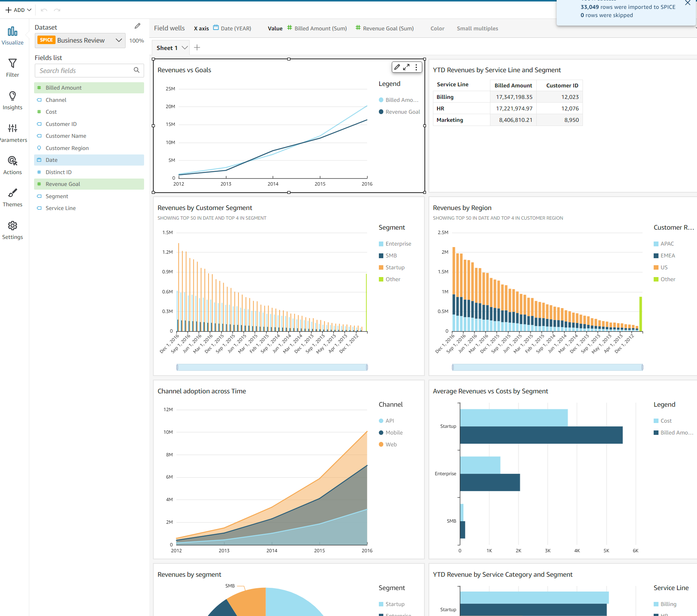Click the undo arrow icon
Viewport: 697px width, 616px height.
click(44, 10)
